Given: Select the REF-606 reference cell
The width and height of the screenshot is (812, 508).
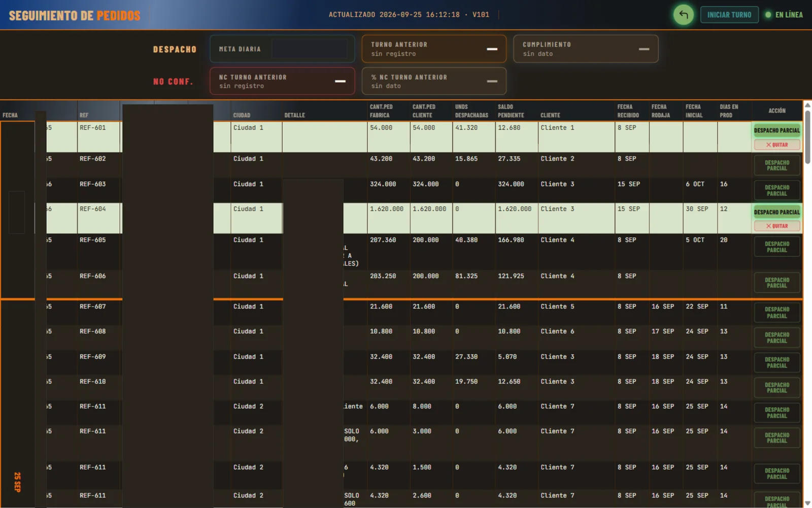Looking at the screenshot, I should (x=98, y=284).
